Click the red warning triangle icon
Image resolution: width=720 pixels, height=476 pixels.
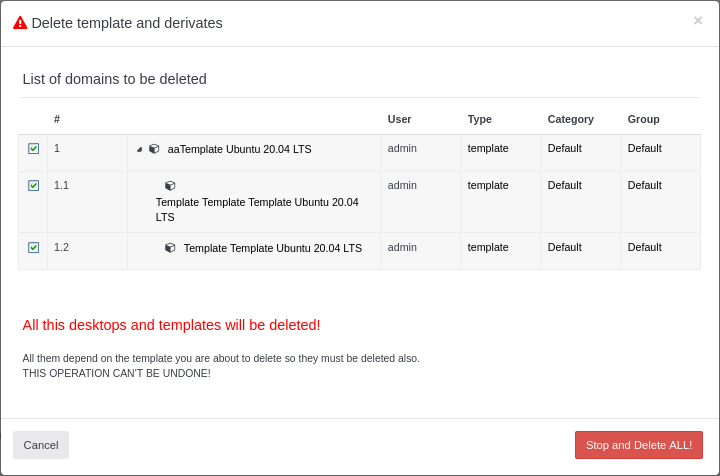pyautogui.click(x=20, y=23)
